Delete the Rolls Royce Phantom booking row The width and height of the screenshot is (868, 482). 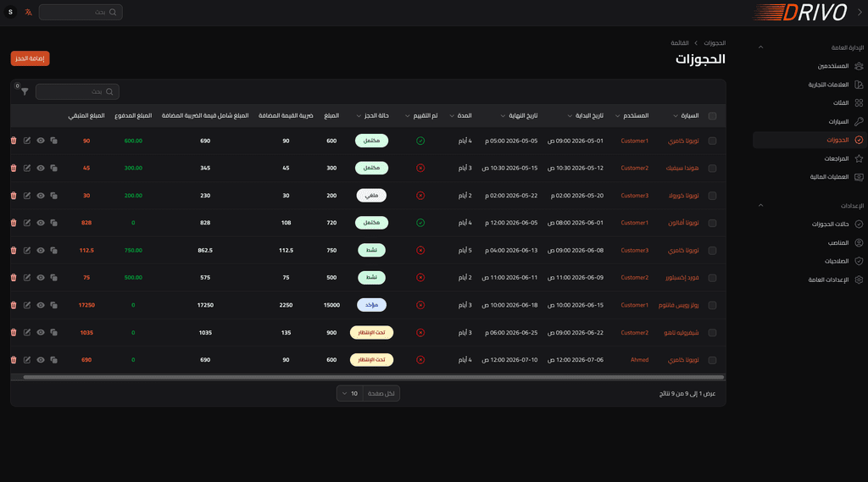(14, 305)
